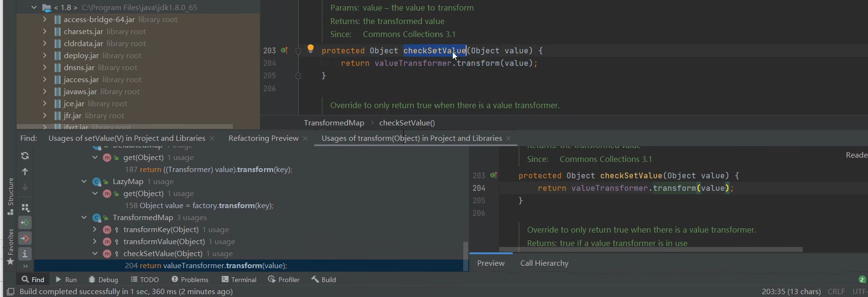Click the lightbulb intention icon on line 203
This screenshot has height=297, width=868.
point(311,49)
